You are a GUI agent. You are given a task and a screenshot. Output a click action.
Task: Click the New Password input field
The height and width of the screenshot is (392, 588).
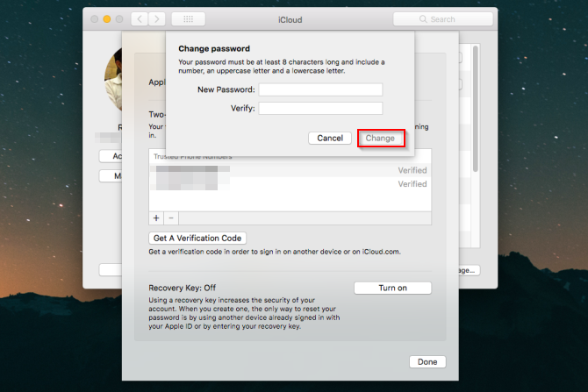coord(320,89)
